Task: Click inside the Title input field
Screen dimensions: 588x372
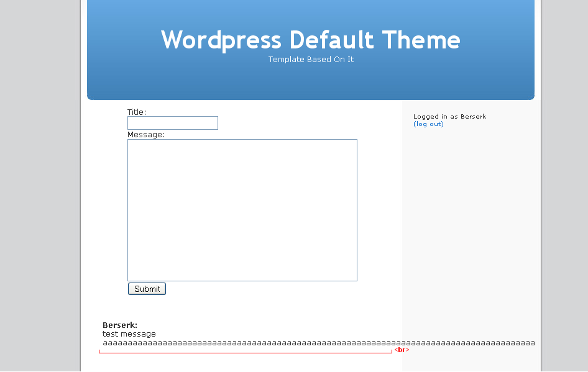Action: [172, 122]
